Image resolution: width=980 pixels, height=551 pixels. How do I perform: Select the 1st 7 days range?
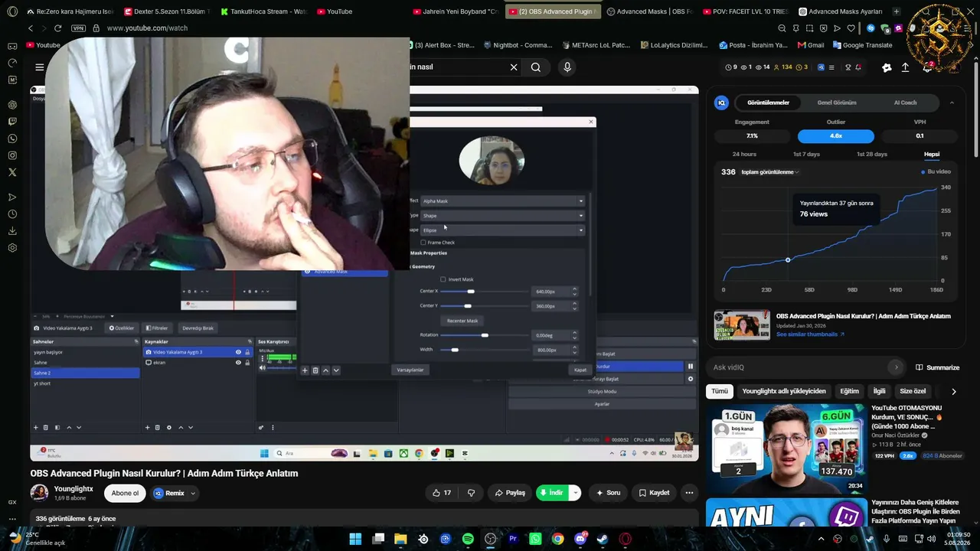806,154
